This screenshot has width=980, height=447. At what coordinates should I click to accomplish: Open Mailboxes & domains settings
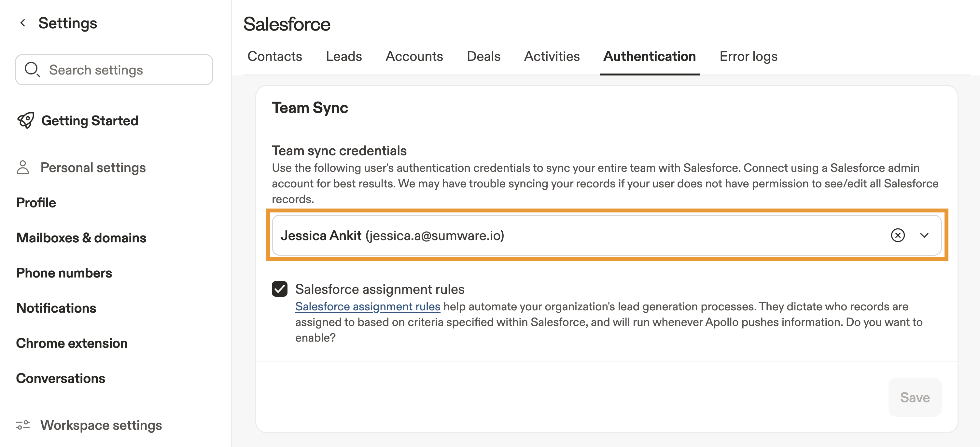(x=81, y=237)
